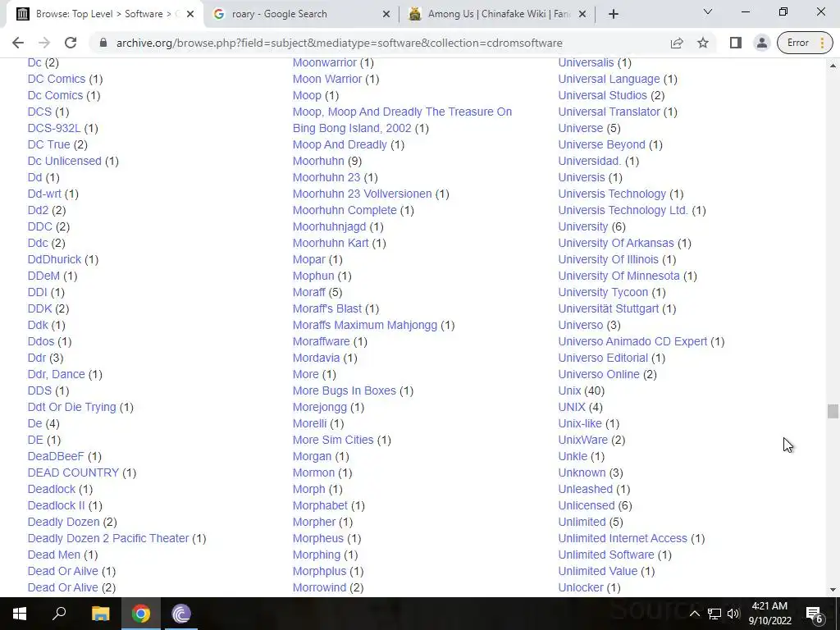Open the notification center icon
This screenshot has height=630, width=840.
coord(815,614)
